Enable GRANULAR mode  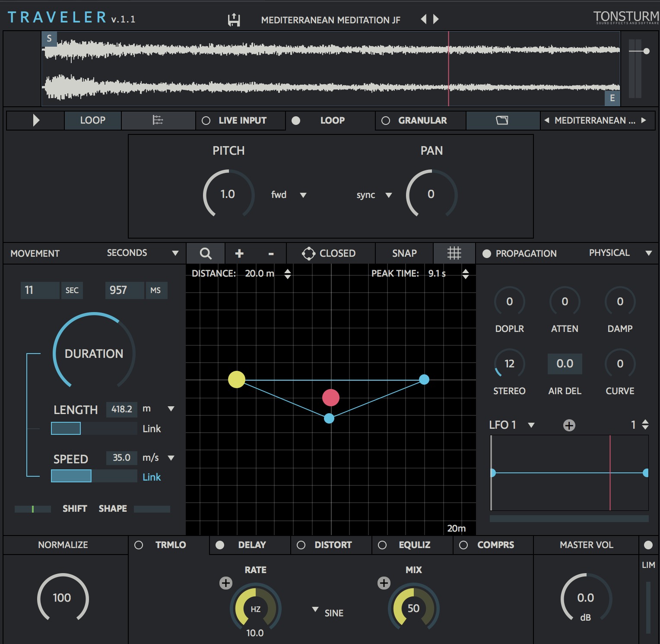pos(385,121)
